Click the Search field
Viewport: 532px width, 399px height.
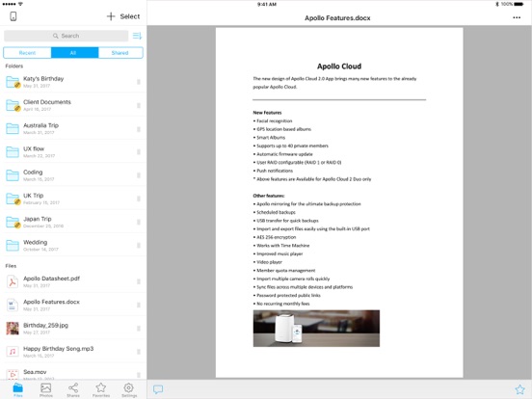tap(66, 36)
